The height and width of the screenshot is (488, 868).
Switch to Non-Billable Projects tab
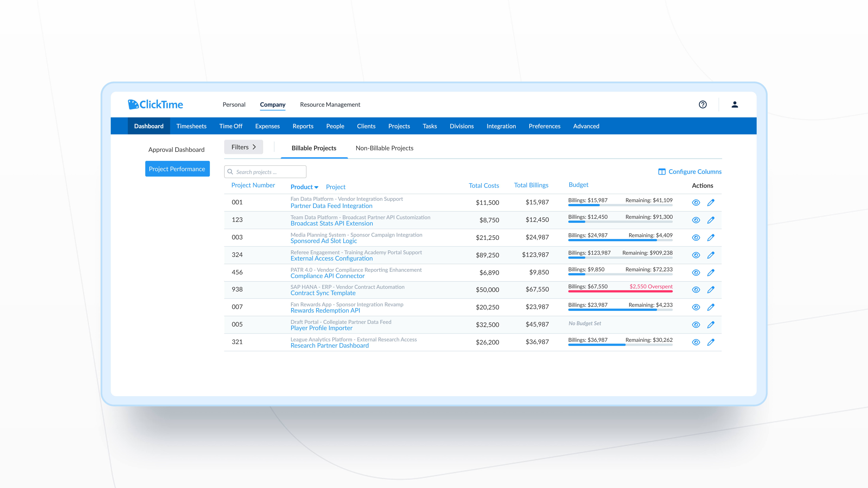(x=384, y=148)
